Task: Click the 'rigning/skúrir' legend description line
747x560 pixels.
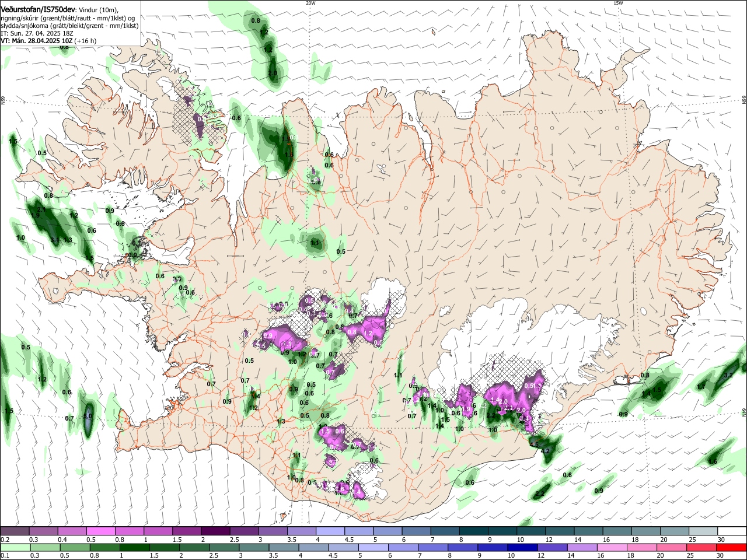Action: click(68, 17)
